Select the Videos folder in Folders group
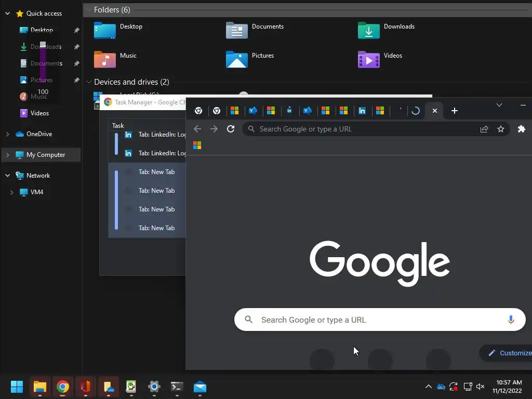Viewport: 532px width, 399px height. pos(380,59)
